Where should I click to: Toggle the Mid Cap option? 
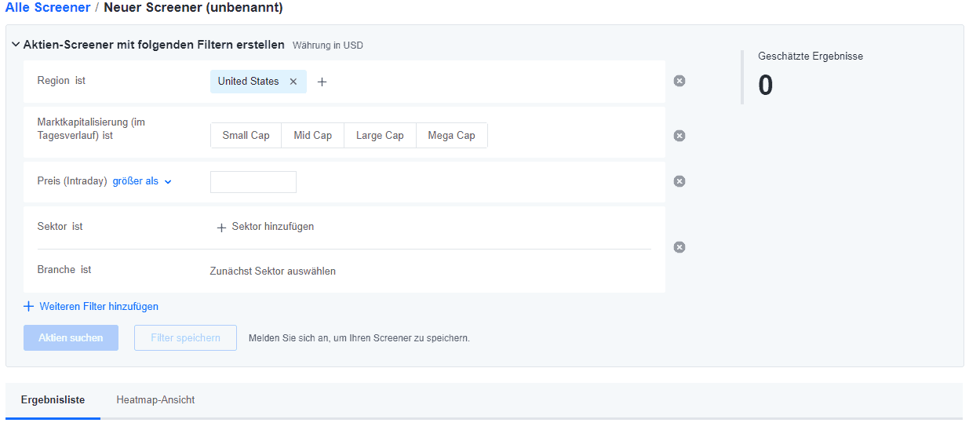coord(312,136)
